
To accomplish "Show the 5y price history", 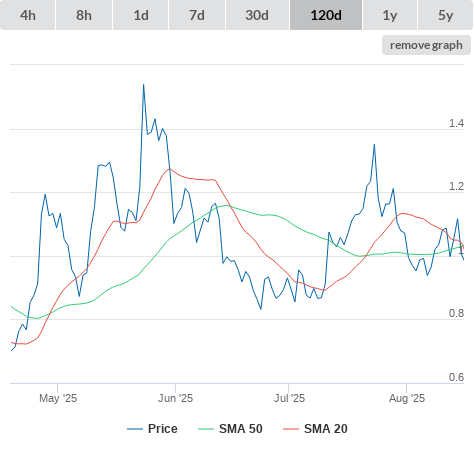I will (446, 15).
